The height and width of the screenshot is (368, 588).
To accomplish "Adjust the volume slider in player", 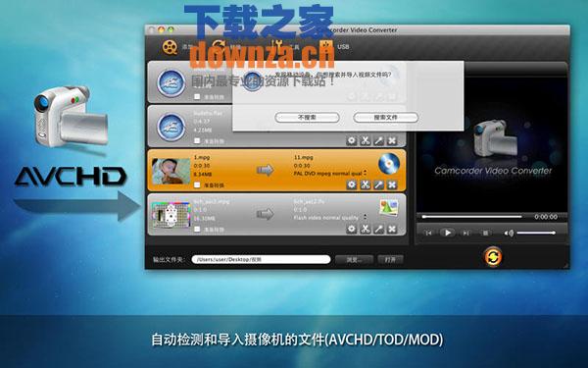I will pos(536,233).
